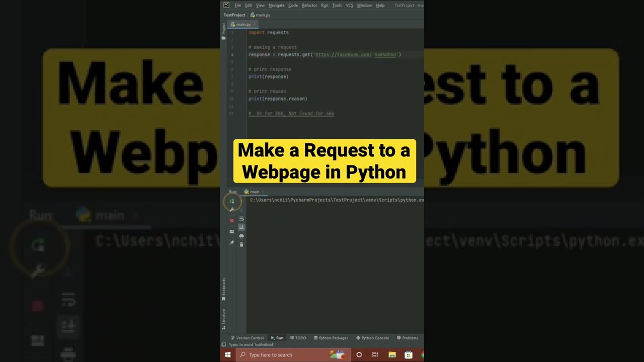Close the main tab in Run panel
Viewport: 644px width, 362px height.
pos(264,192)
